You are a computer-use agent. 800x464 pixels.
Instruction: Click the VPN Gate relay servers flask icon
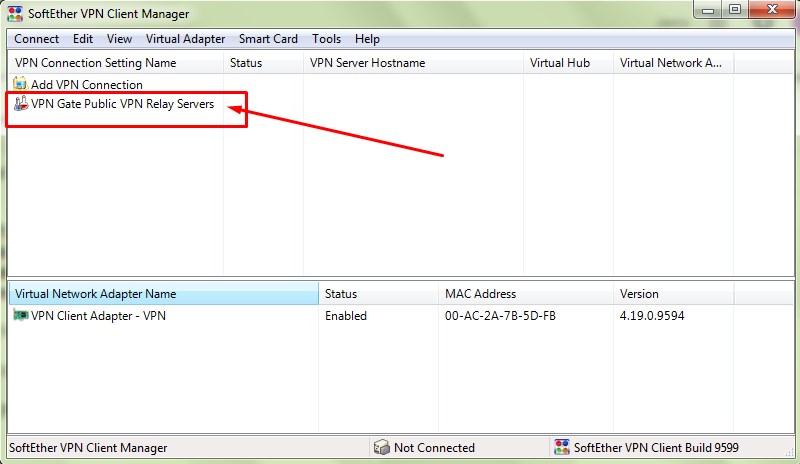pos(20,104)
